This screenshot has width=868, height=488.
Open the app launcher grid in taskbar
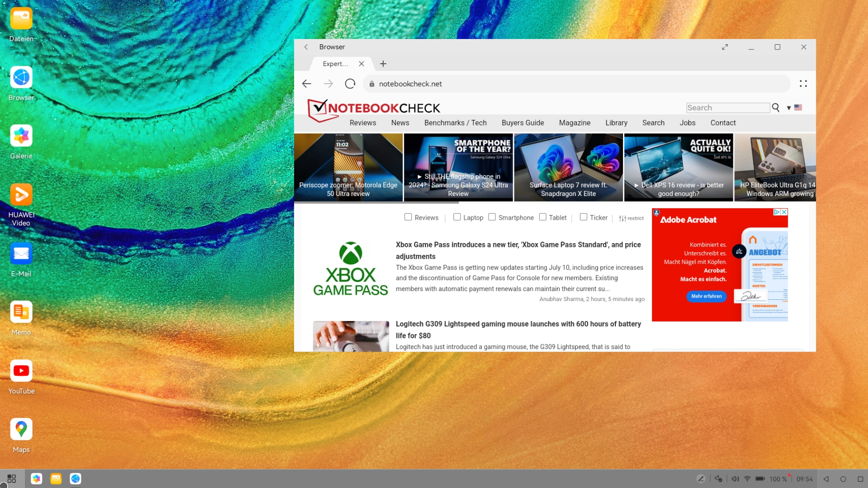pos(11,478)
